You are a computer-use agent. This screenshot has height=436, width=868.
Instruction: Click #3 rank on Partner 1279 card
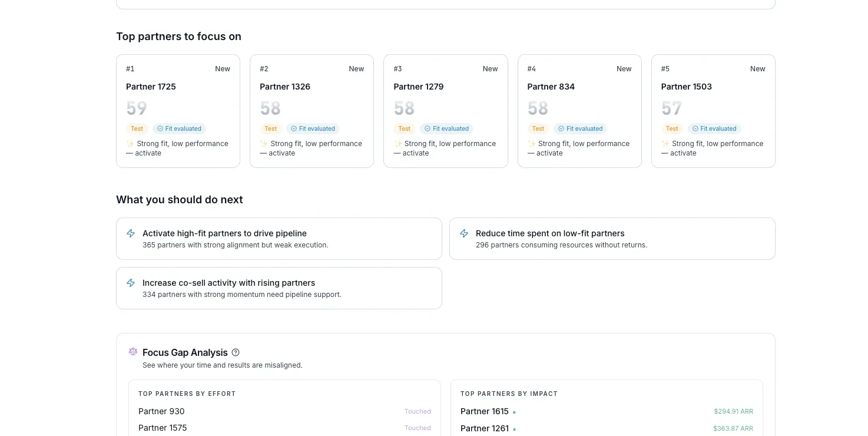point(397,69)
